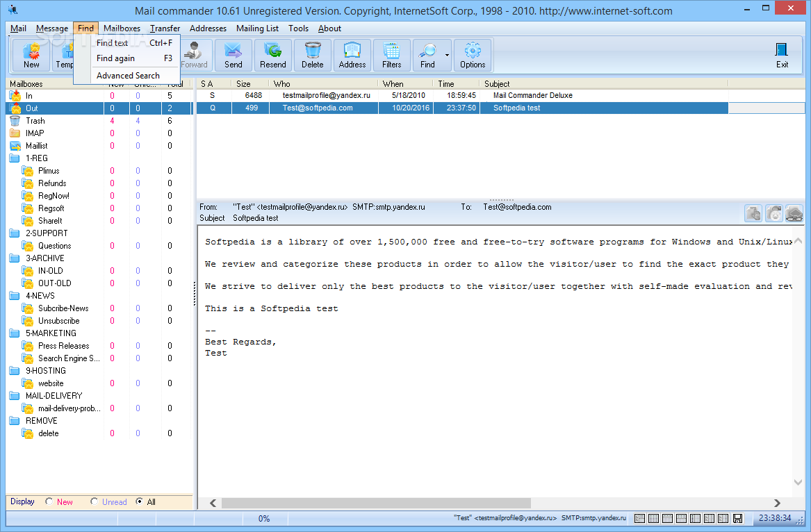The height and width of the screenshot is (532, 811).
Task: Click the seventh layout icon in status bar
Action: 723,518
